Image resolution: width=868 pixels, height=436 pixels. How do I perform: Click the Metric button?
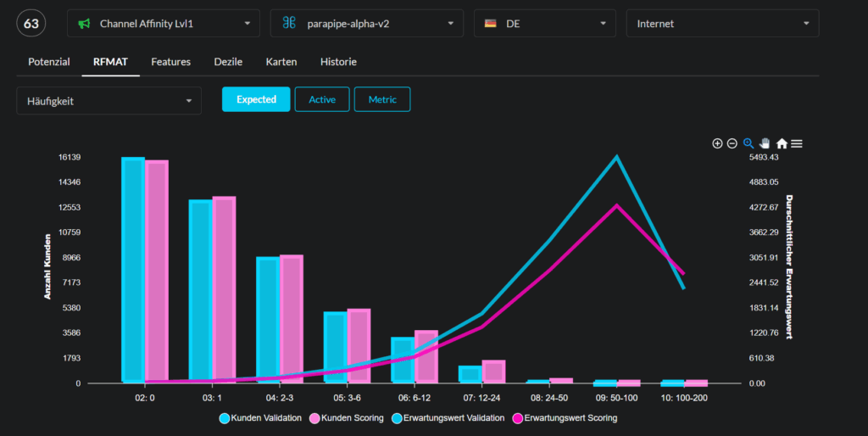pos(382,99)
